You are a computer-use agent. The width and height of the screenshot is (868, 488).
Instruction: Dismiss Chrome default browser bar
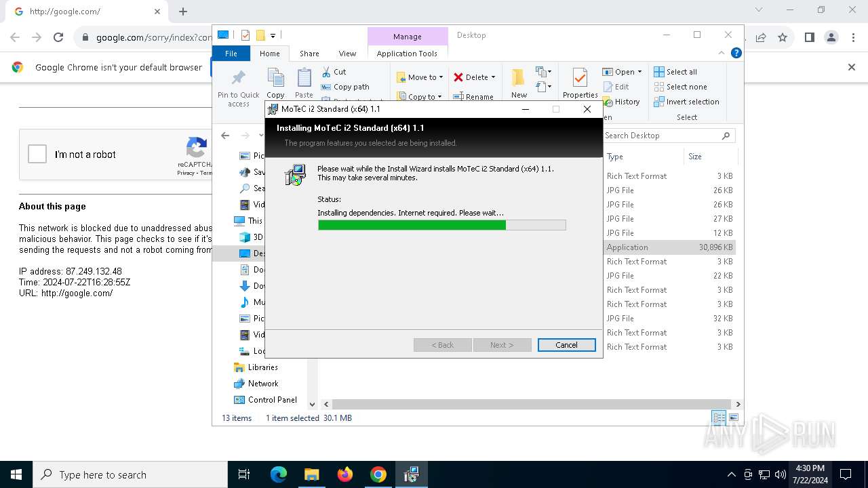click(852, 67)
